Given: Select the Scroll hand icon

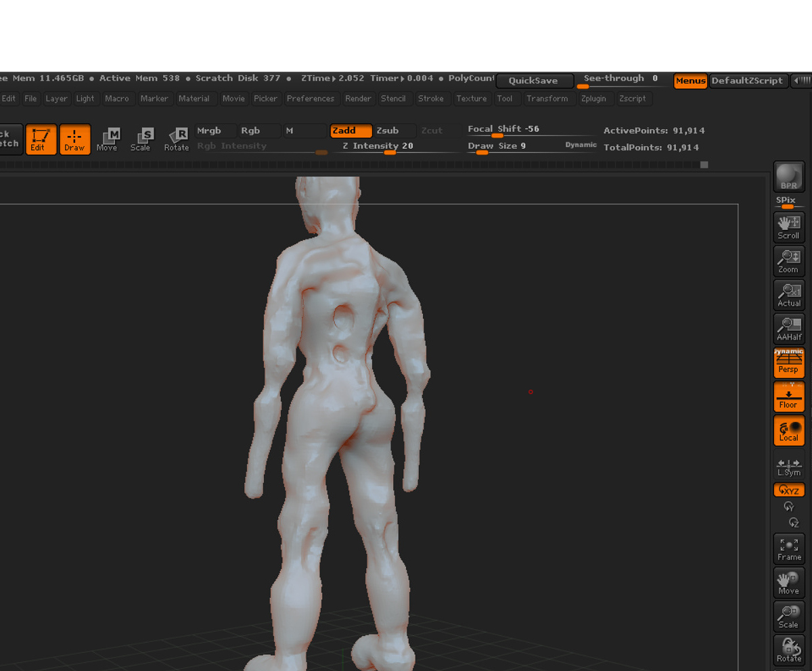Looking at the screenshot, I should pos(789,227).
